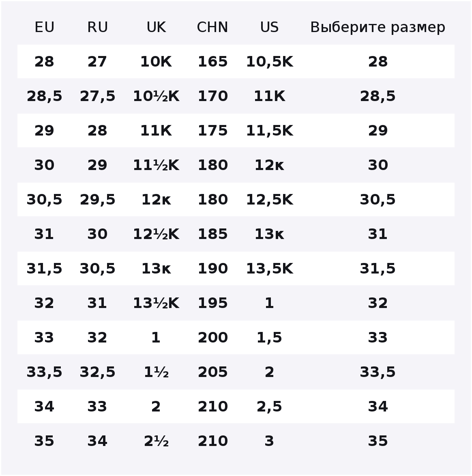
Task: Pick size 30 in Выберите размер column
Action: (x=378, y=165)
